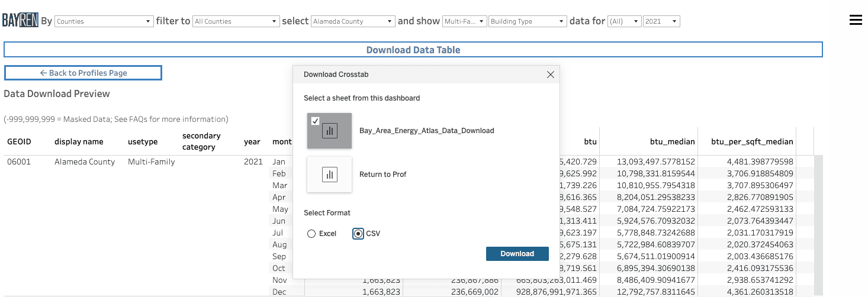
Task: Close the Download Crosstab dialog
Action: [x=550, y=75]
